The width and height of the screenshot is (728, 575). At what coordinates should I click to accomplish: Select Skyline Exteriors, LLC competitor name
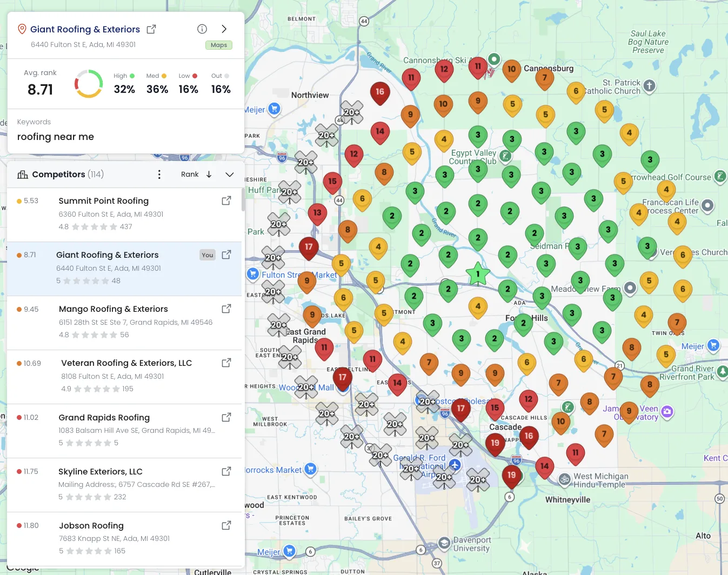point(101,472)
